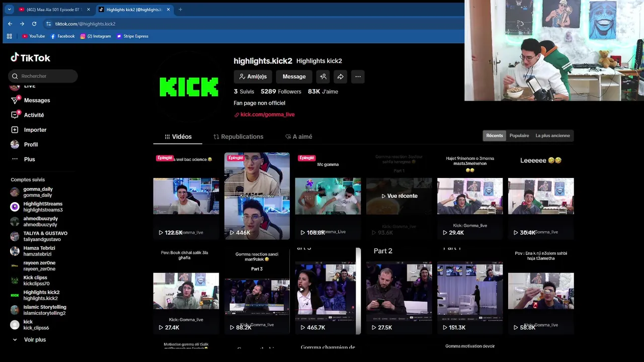Image resolution: width=644 pixels, height=362 pixels.
Task: Open followed account TALIYA & GUSTAVO
Action: pyautogui.click(x=39, y=236)
